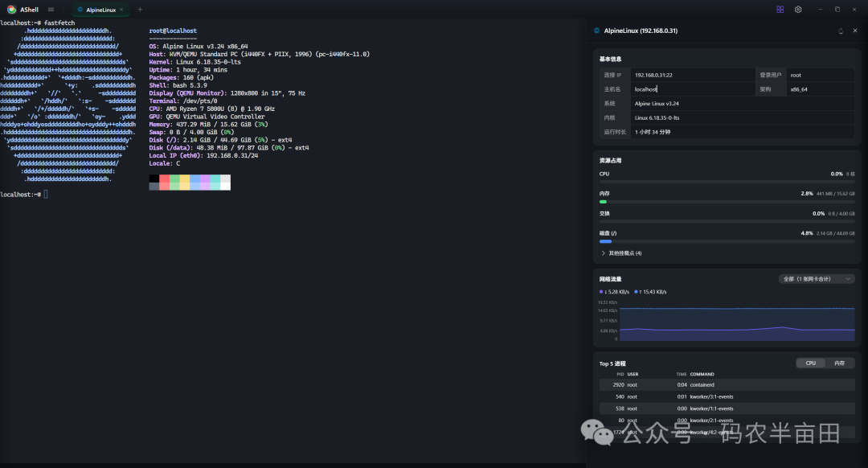Click the PID column header
868x468 pixels.
point(620,375)
